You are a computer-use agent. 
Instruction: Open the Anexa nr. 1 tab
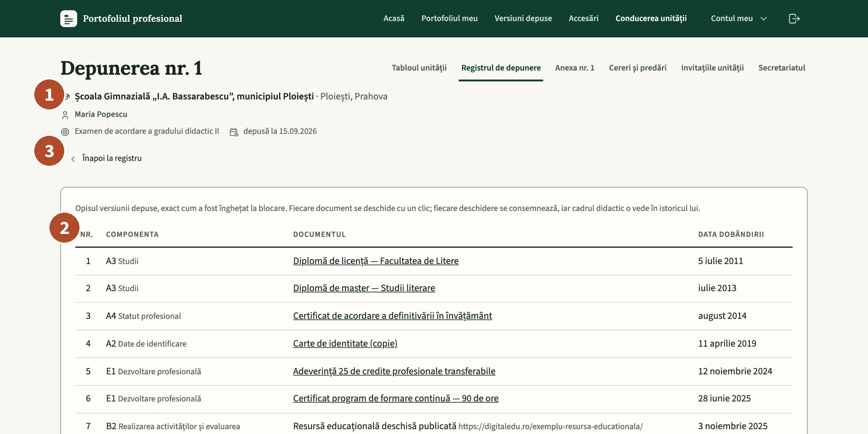click(575, 68)
